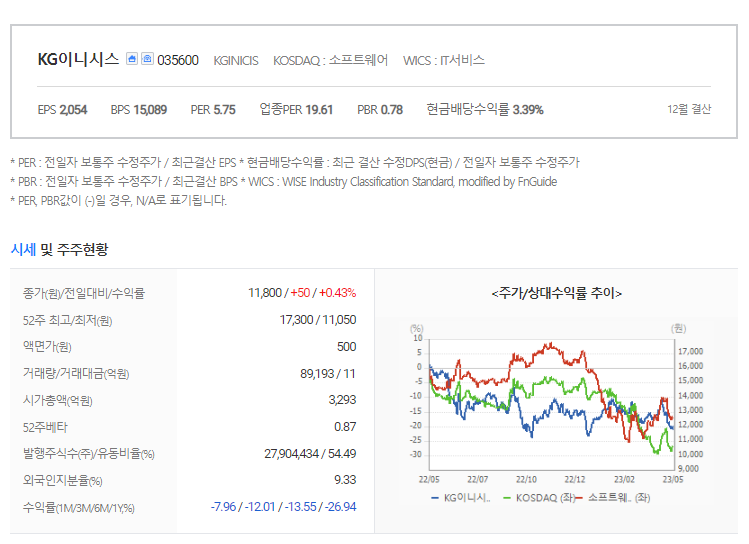Click the 주가/상대수익률 추이 chart title
This screenshot has width=749, height=544.
pyautogui.click(x=556, y=293)
